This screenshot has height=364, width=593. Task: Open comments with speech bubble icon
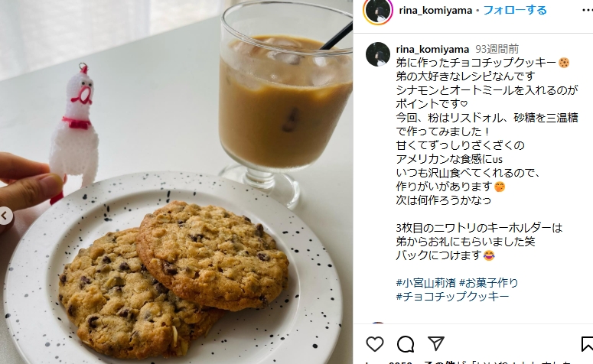point(406,343)
